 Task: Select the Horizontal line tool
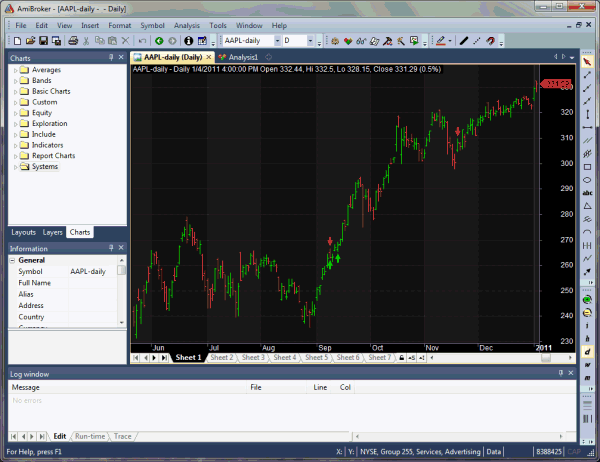[587, 127]
